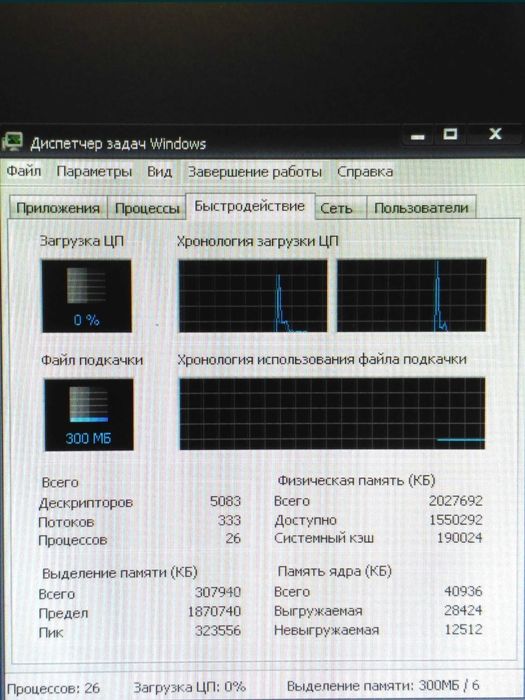Click status bar Процессов: 26 entry
Viewport: 525px width, 700px height.
click(54, 687)
